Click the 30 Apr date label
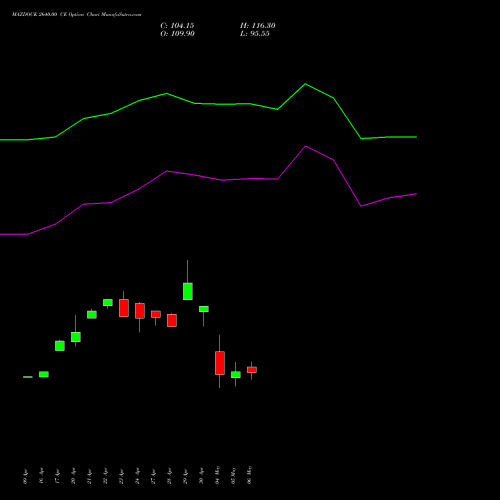Image resolution: width=500 pixels, height=500 pixels. pos(202,476)
